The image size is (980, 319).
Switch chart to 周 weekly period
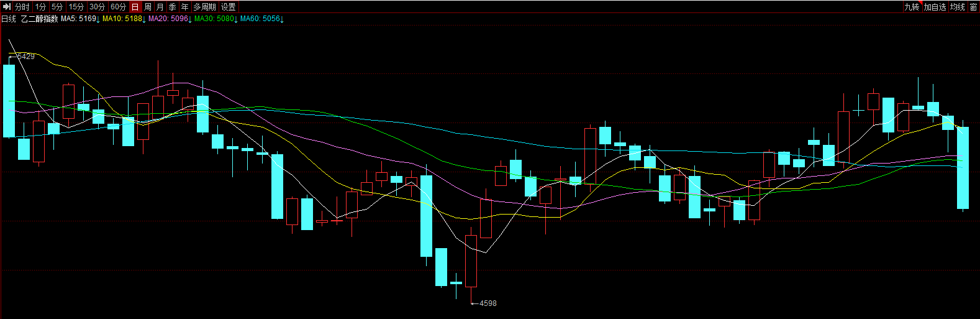(148, 7)
